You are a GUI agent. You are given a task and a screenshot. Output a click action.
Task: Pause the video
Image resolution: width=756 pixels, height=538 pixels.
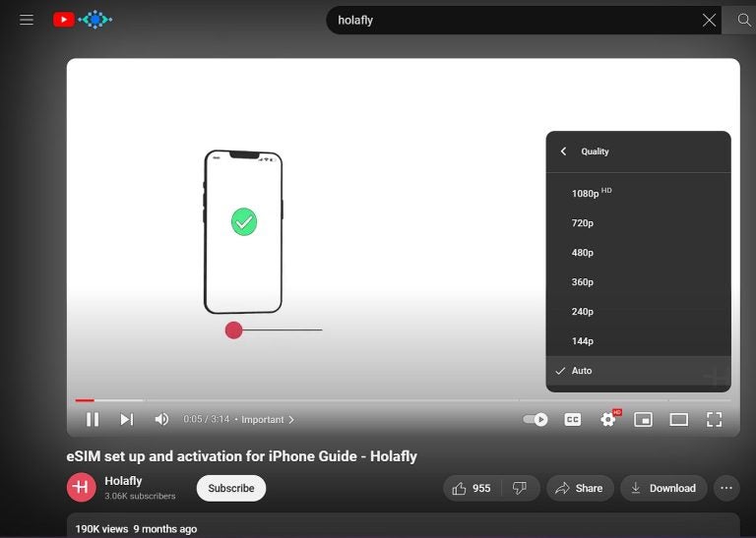point(93,420)
